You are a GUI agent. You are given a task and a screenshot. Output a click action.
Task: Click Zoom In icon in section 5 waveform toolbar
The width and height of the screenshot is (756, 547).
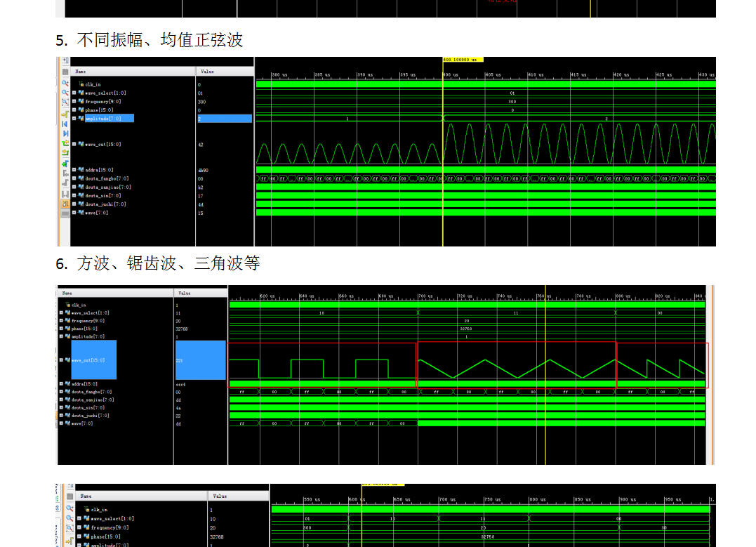(x=65, y=82)
